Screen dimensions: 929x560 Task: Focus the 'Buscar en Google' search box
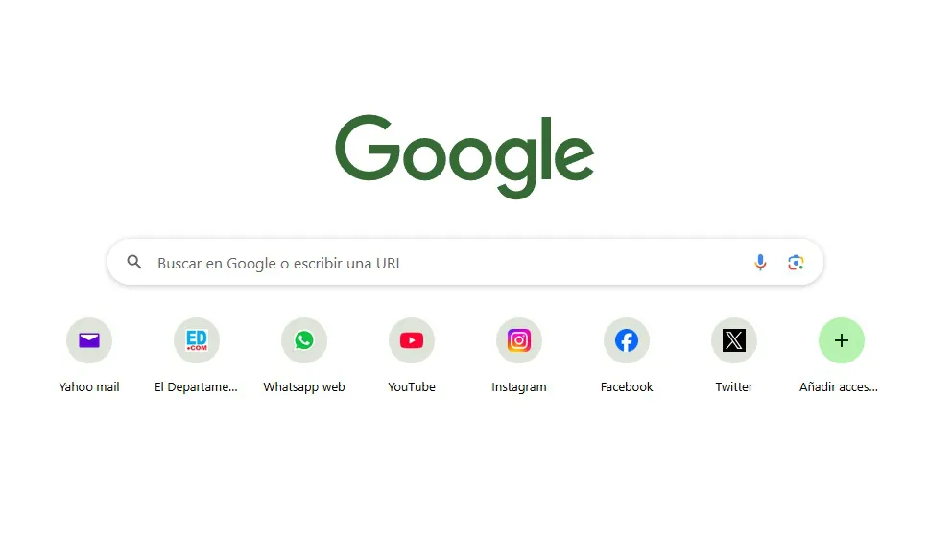pos(465,262)
